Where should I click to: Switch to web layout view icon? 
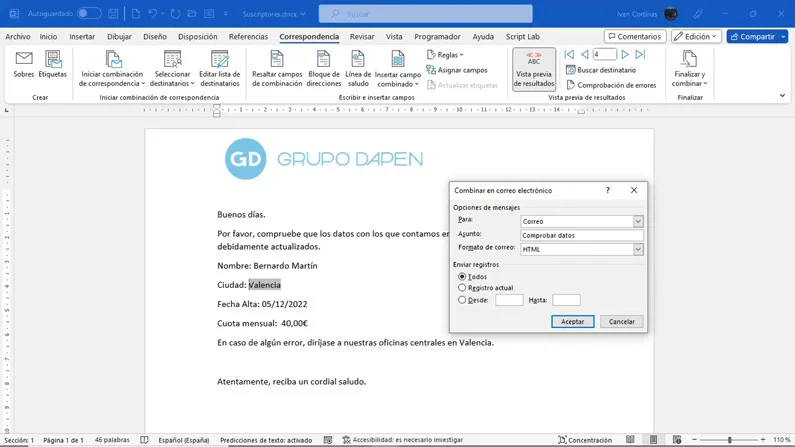tap(677, 440)
